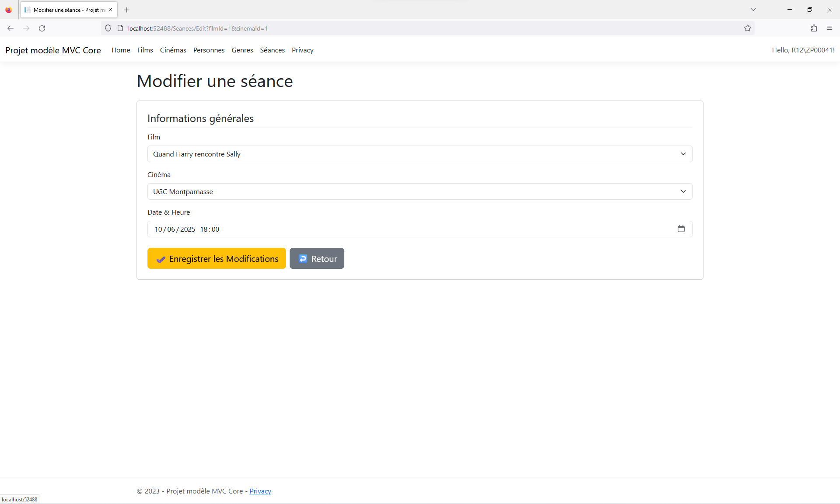840x504 pixels.
Task: Expand the Cinéma dropdown
Action: click(420, 191)
